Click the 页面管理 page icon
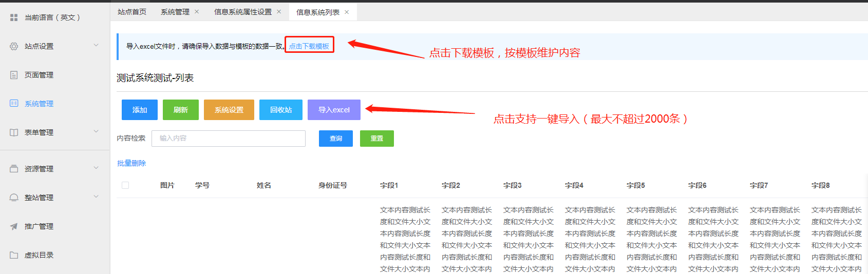The image size is (868, 274). tap(14, 75)
